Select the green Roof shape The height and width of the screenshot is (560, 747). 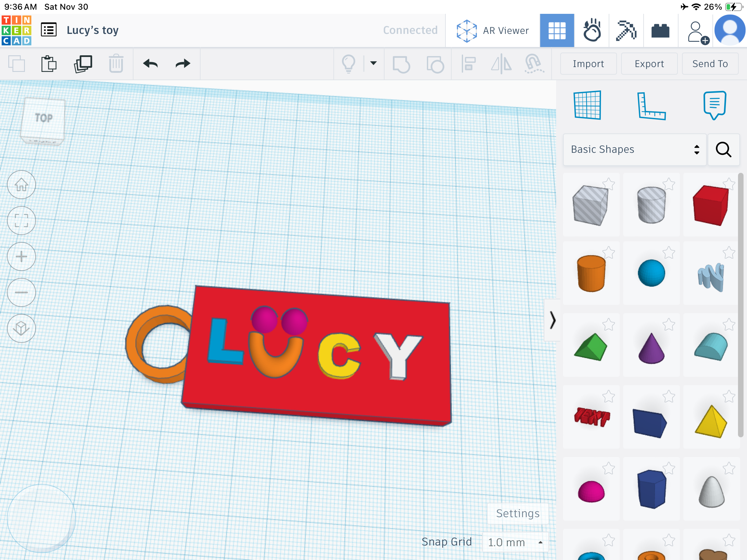coord(591,346)
